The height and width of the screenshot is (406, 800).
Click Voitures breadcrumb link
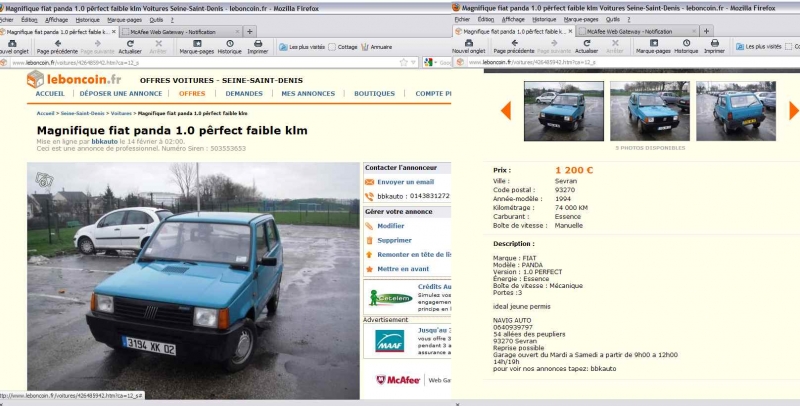coord(121,113)
